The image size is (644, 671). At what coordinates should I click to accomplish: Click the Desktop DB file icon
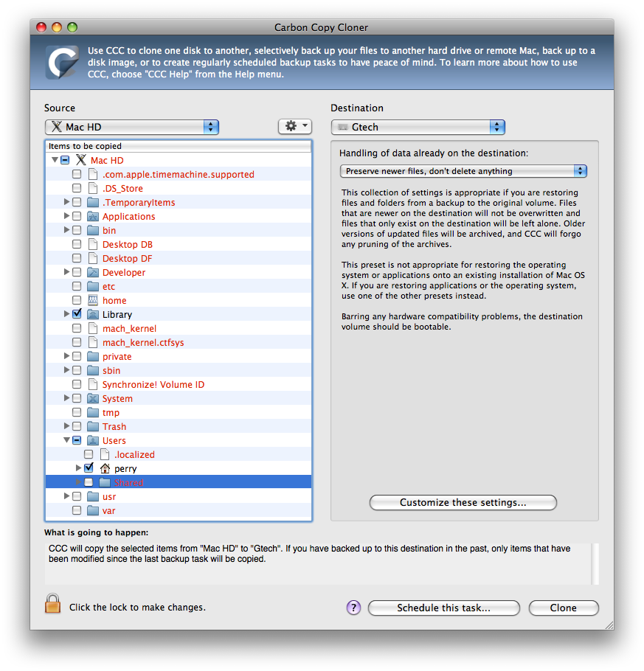point(93,244)
